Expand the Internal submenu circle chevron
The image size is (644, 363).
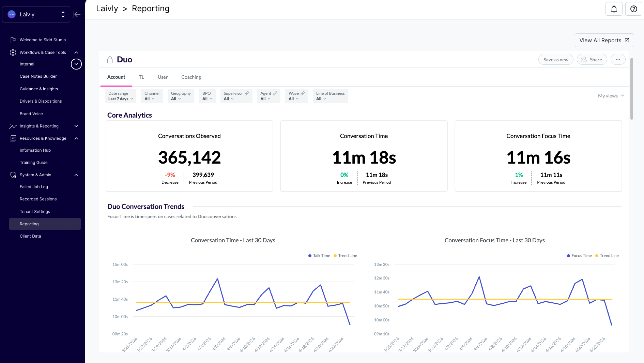point(76,64)
